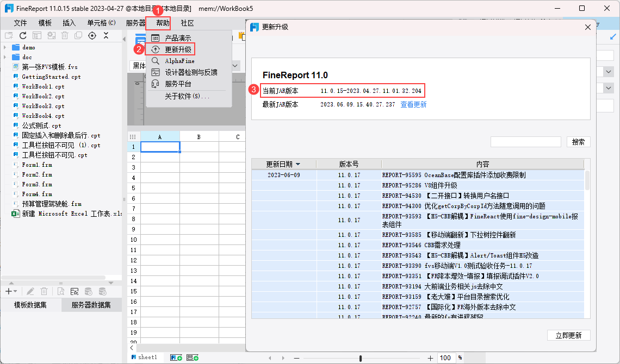Screen dimensions: 620x364
Task: Click the pencil edit dataset icon
Action: [30, 291]
